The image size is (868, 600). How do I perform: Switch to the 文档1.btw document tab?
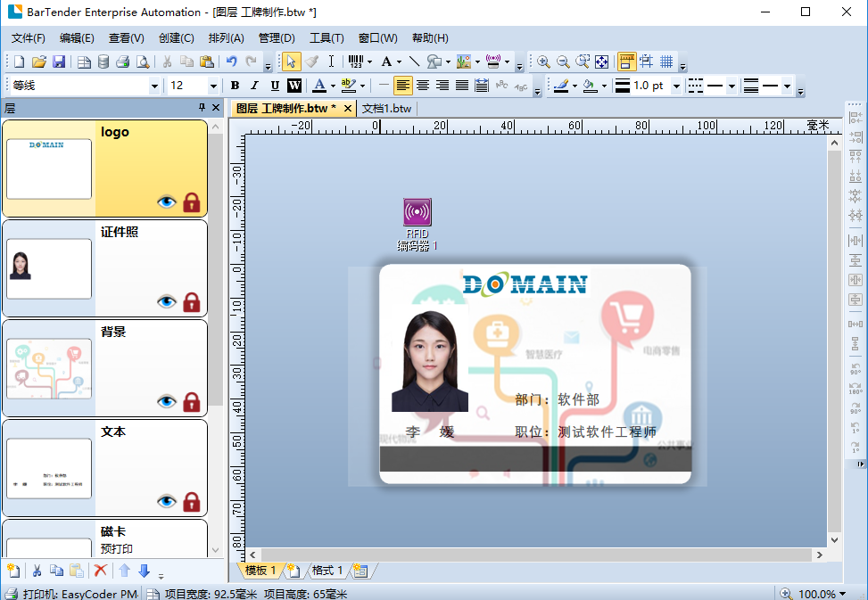point(386,108)
